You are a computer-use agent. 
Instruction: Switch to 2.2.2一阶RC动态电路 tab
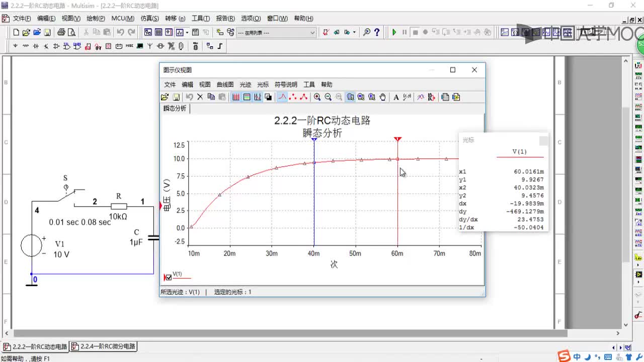pos(35,346)
